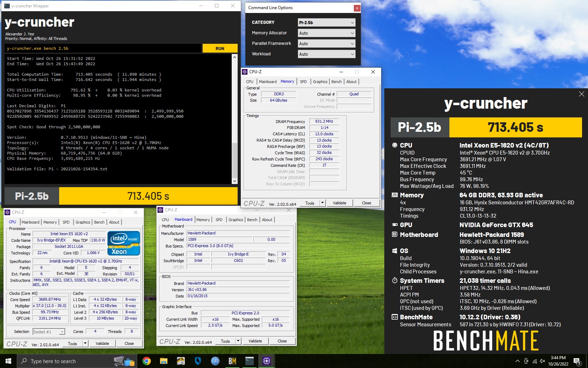This screenshot has height=368, width=588.
Task: Close the Command Line Options red X
Action: tap(357, 8)
